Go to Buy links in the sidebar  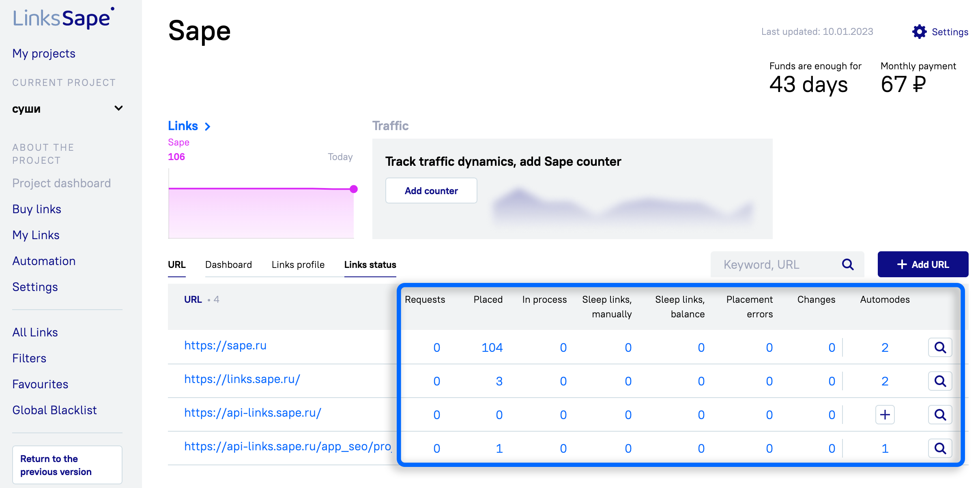click(37, 209)
